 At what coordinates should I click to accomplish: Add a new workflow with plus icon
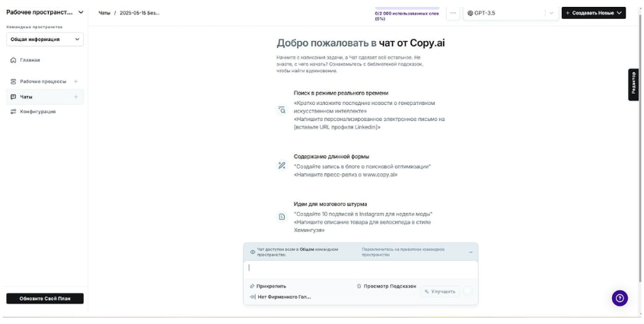pyautogui.click(x=75, y=81)
